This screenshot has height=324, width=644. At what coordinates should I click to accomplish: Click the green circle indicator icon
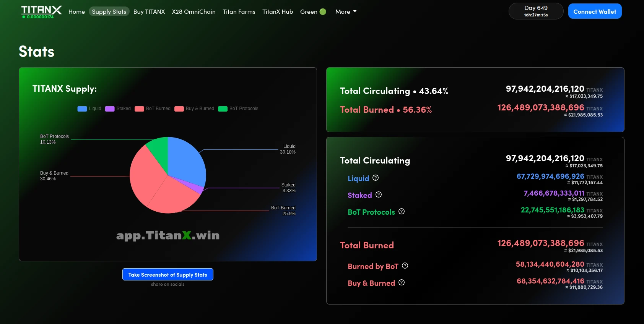[323, 12]
